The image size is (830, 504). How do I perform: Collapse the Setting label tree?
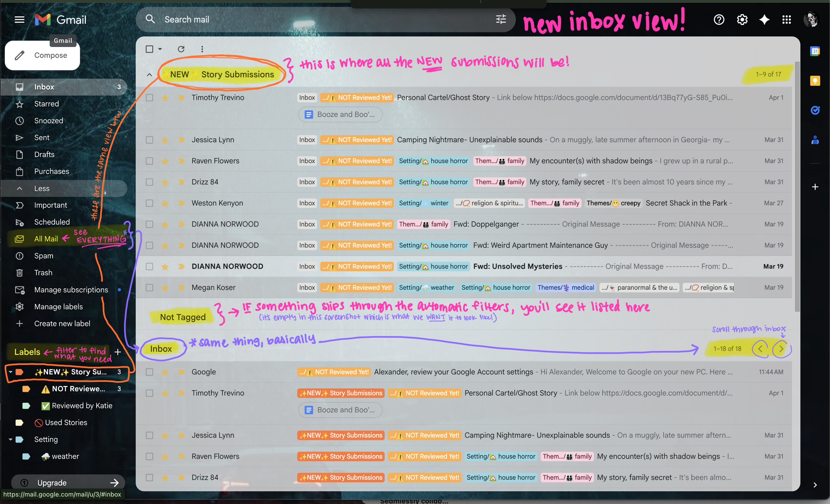coord(11,439)
